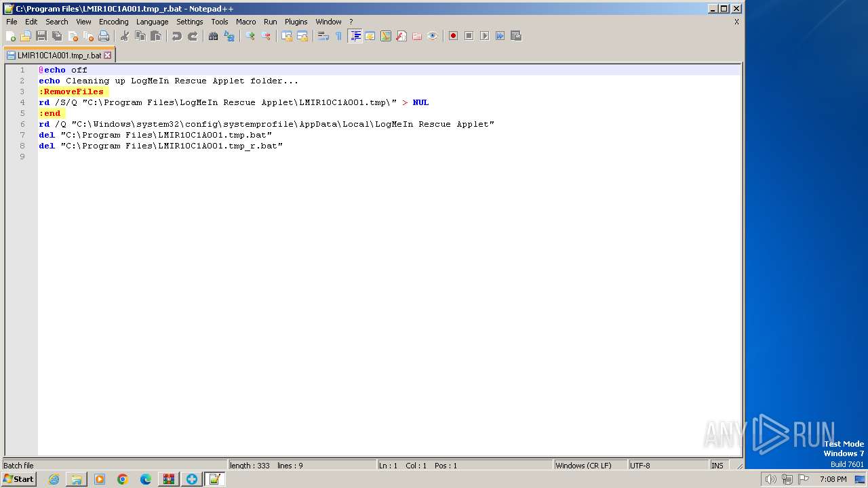Toggle the indent guide toolbar icon

[355, 36]
